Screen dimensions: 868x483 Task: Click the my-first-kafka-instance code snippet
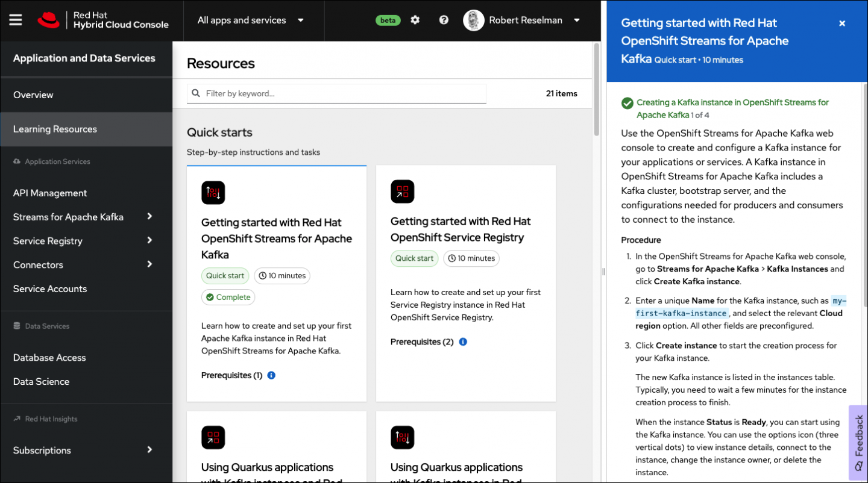tap(741, 307)
